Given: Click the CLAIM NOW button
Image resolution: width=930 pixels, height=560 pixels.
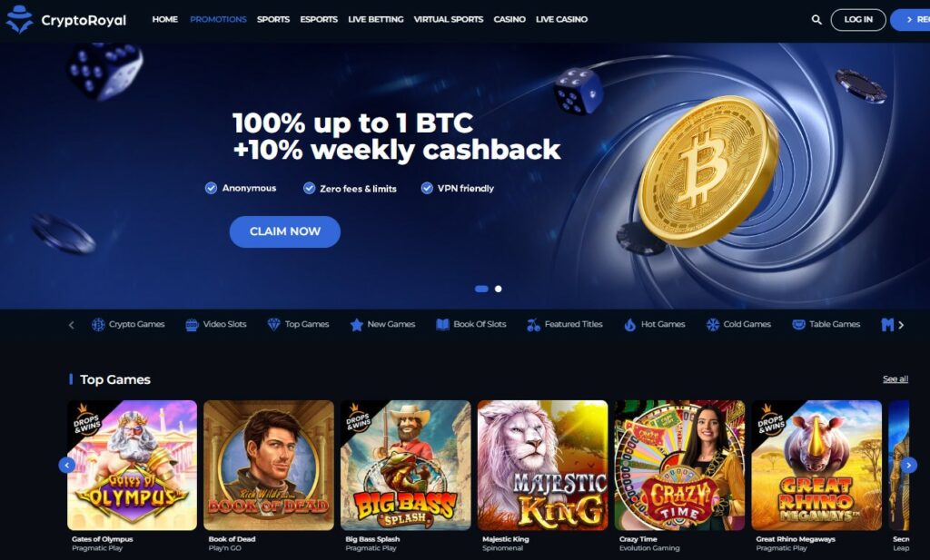Looking at the screenshot, I should click(x=284, y=231).
